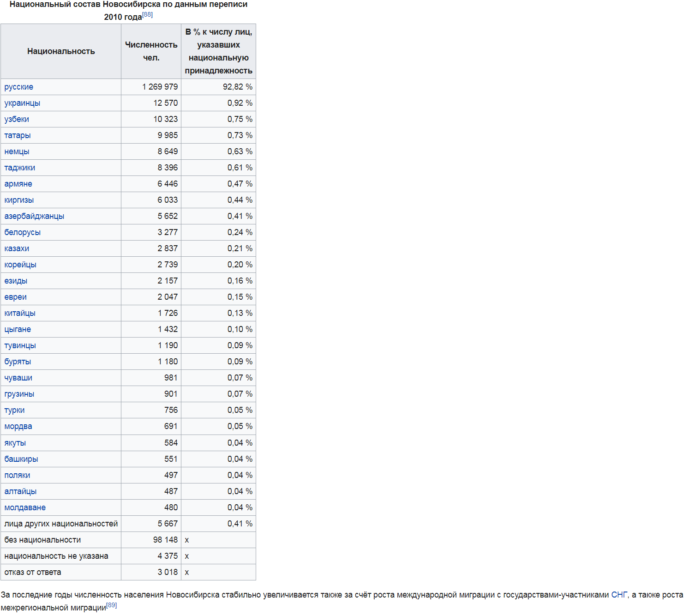Open the татары link

(18, 135)
